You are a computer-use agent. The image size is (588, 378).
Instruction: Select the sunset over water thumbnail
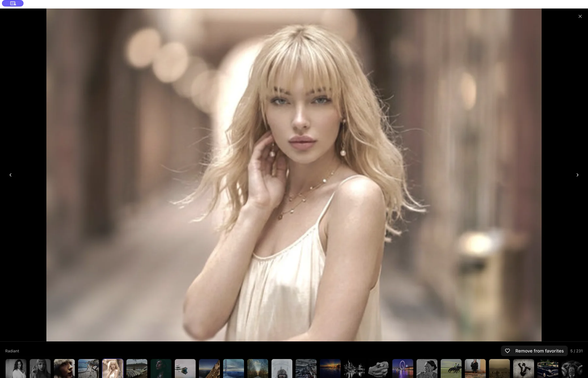330,369
